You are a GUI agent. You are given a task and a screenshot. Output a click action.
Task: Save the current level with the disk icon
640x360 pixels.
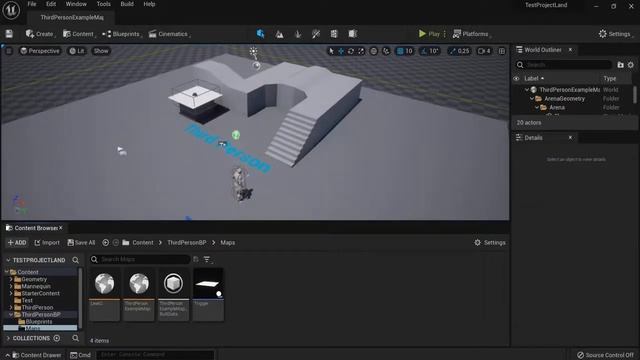tap(9, 34)
